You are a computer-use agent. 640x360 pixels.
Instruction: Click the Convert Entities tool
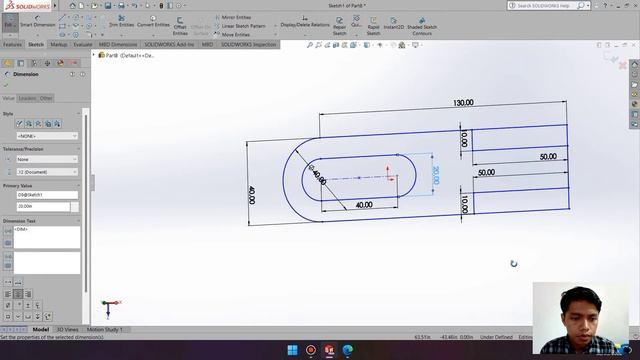pos(153,21)
